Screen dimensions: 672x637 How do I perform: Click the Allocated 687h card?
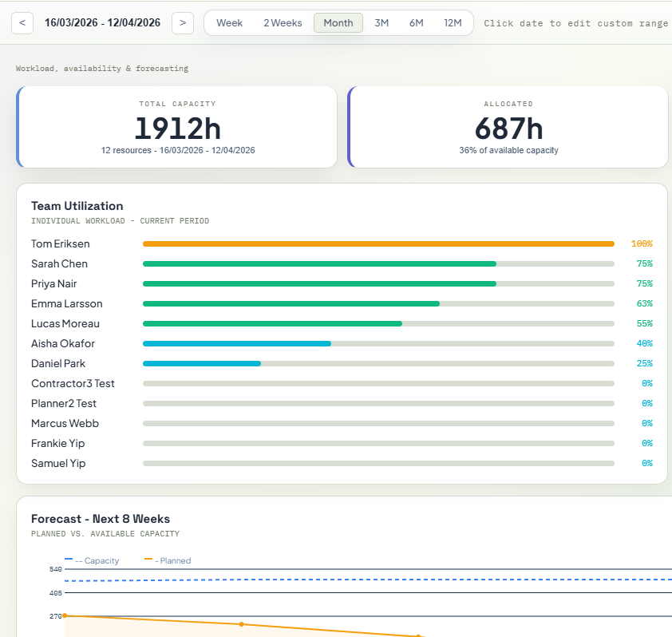pyautogui.click(x=507, y=126)
